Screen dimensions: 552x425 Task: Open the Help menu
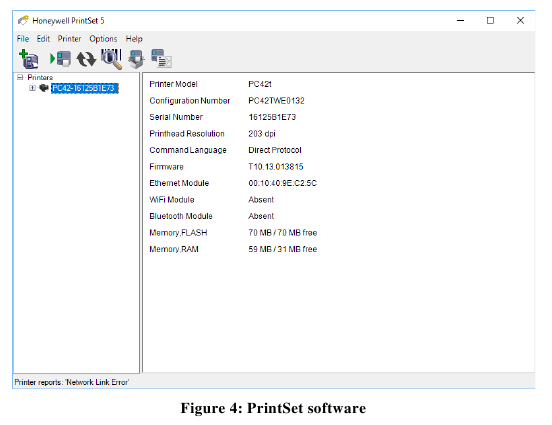tap(134, 39)
